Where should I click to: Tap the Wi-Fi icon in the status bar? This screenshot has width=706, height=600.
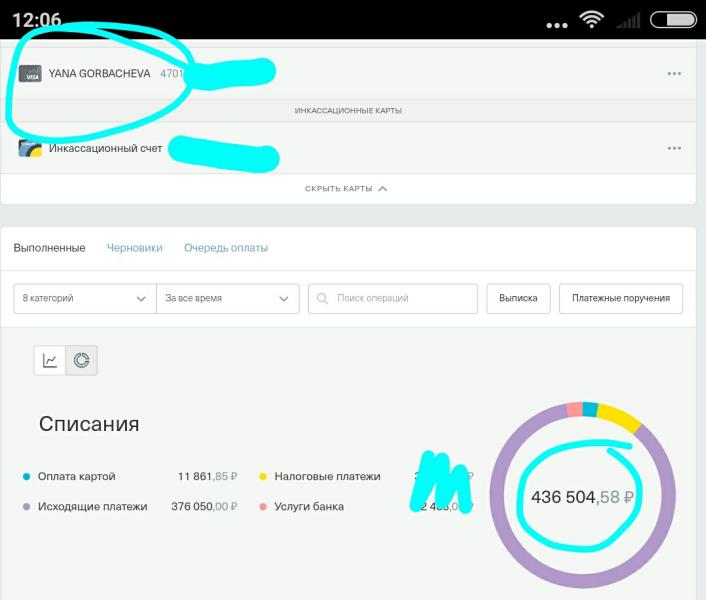coord(591,20)
